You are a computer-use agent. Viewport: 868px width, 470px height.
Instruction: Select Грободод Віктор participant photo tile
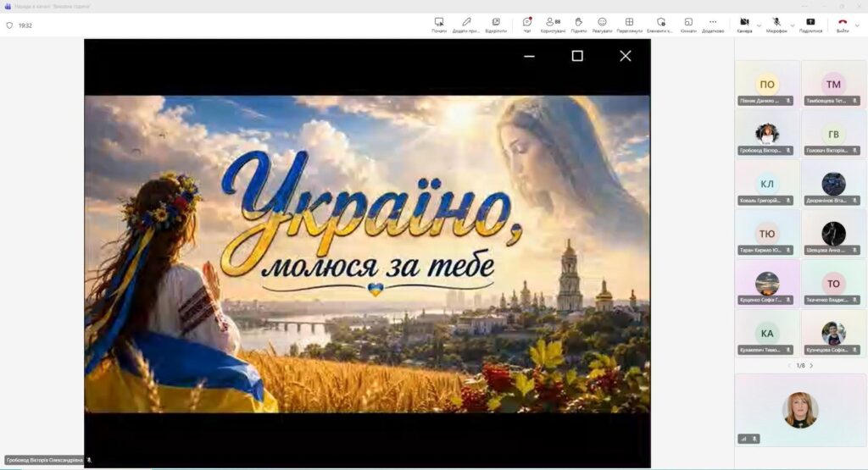pos(767,133)
